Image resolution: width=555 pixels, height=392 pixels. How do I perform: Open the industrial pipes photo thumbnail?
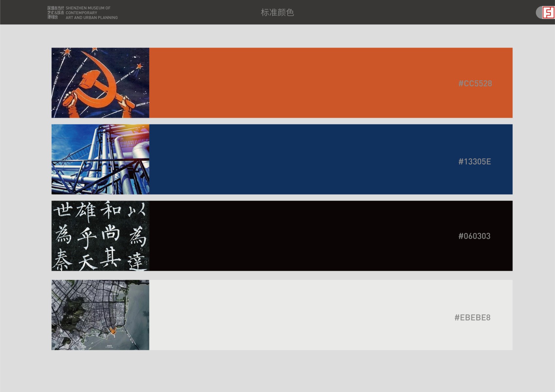point(100,159)
